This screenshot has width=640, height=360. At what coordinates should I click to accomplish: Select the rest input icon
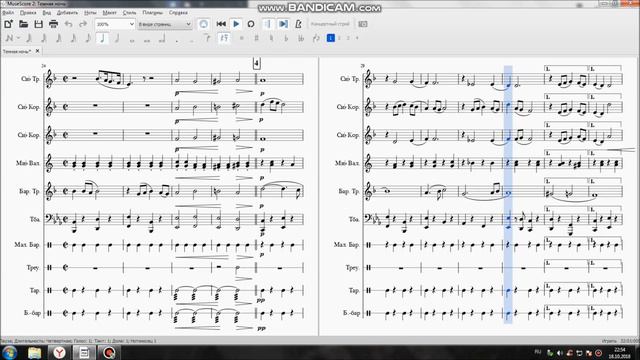click(x=224, y=38)
